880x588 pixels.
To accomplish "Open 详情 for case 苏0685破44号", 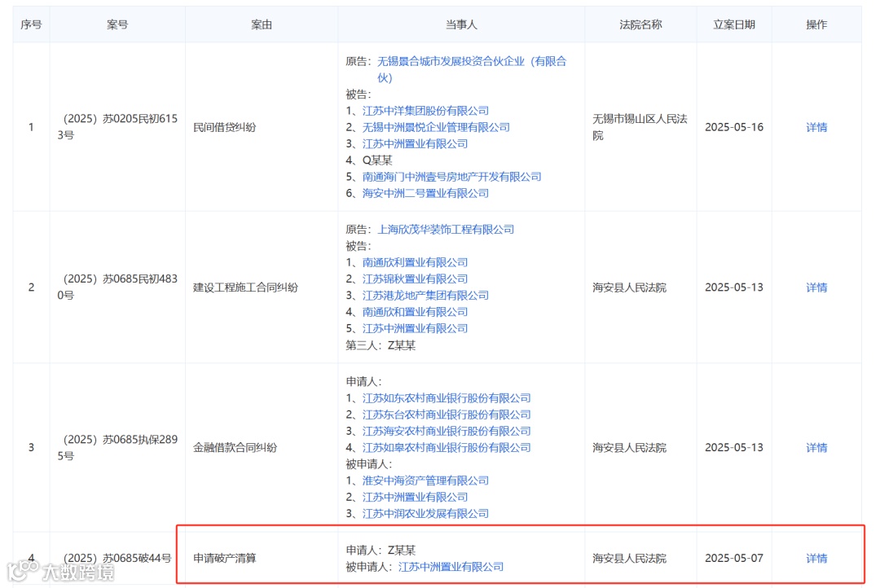I will tap(816, 558).
